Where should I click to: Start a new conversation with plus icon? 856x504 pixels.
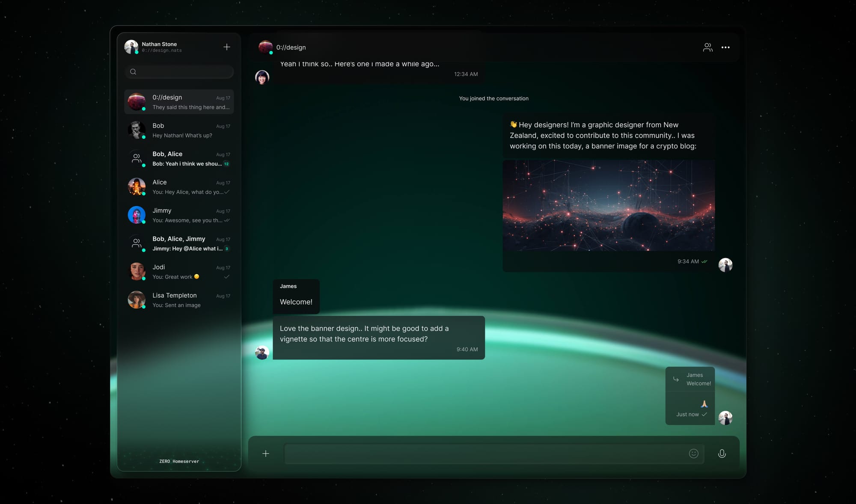[227, 47]
